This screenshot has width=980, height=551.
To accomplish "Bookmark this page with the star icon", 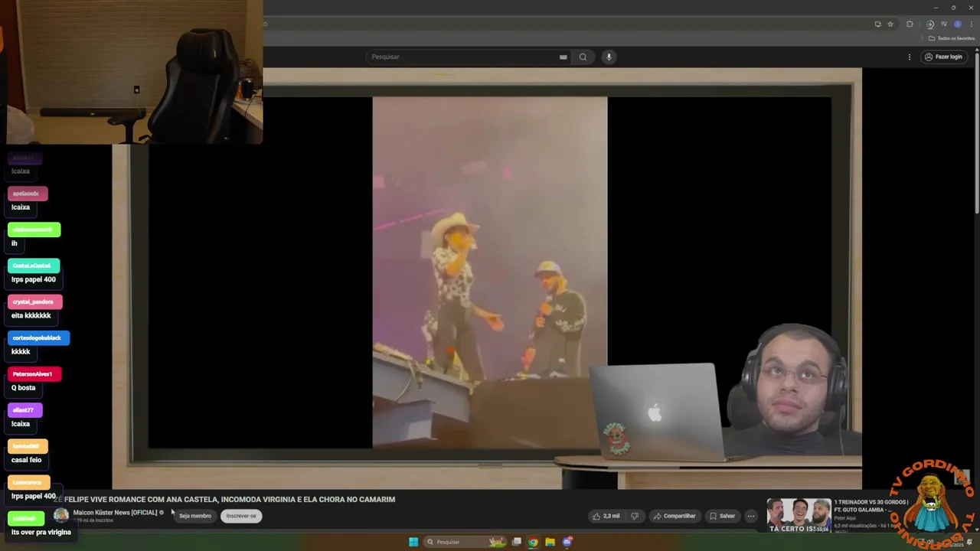I will click(x=890, y=24).
